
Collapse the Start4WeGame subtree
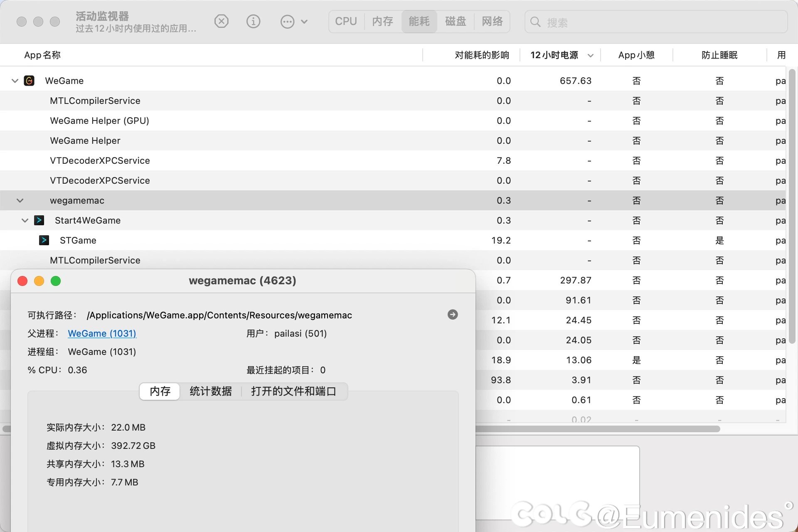coord(25,220)
